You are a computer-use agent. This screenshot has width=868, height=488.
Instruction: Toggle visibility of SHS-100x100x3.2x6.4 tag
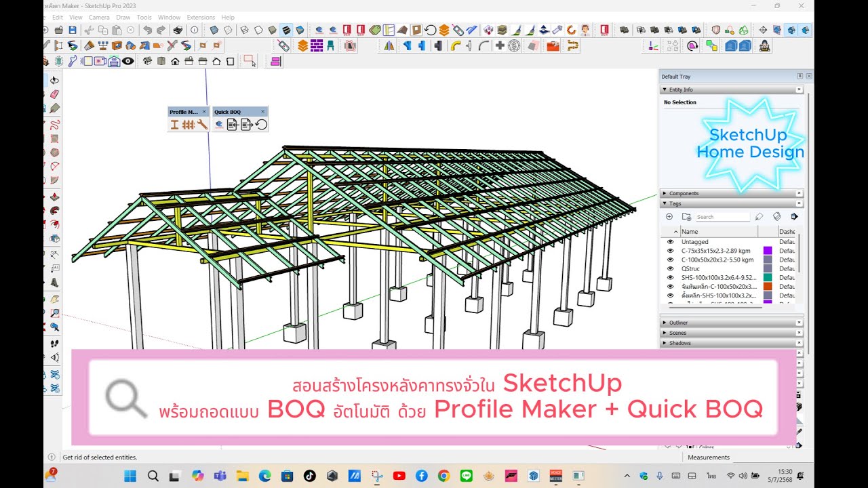tap(670, 277)
